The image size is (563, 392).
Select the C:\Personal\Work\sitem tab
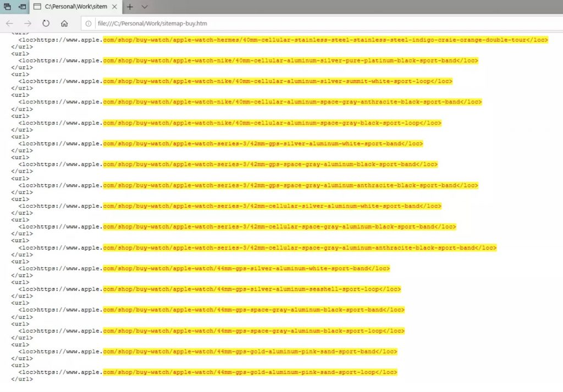click(x=71, y=7)
